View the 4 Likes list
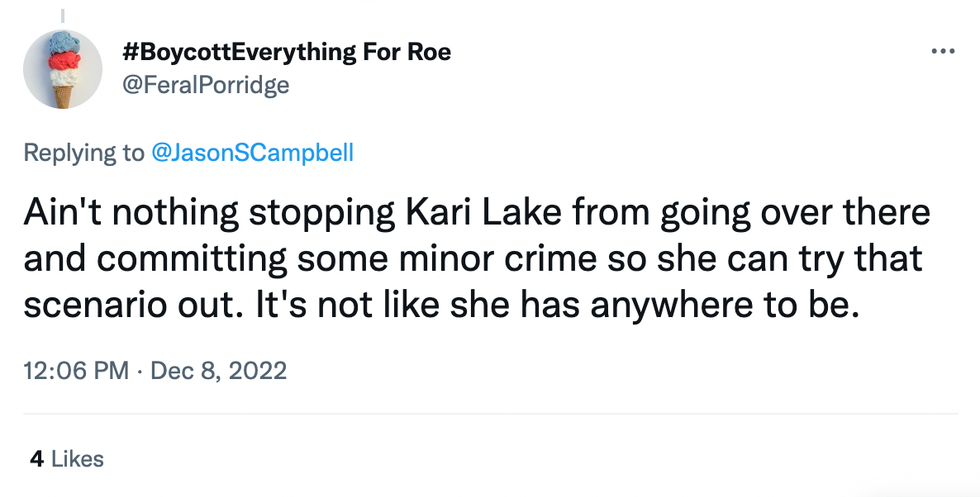This screenshot has height=497, width=980. pos(67,459)
